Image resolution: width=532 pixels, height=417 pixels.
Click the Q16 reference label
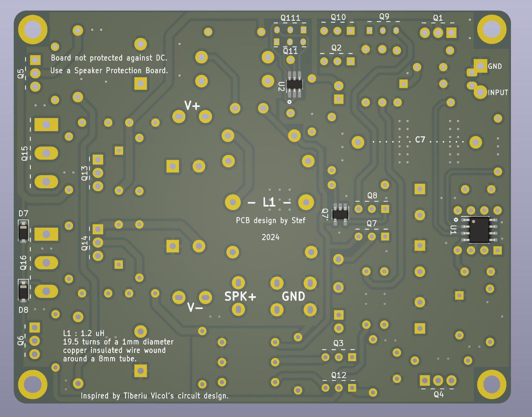click(23, 263)
